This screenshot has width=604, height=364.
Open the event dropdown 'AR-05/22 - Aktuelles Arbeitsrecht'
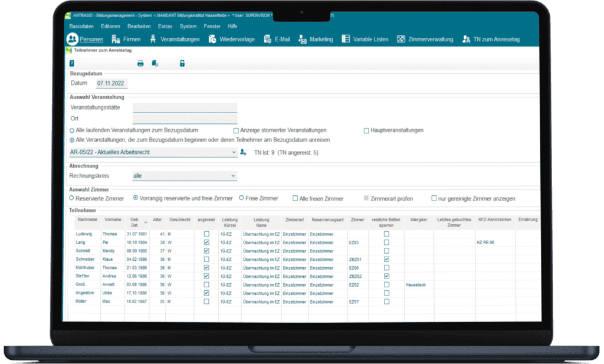coord(153,152)
